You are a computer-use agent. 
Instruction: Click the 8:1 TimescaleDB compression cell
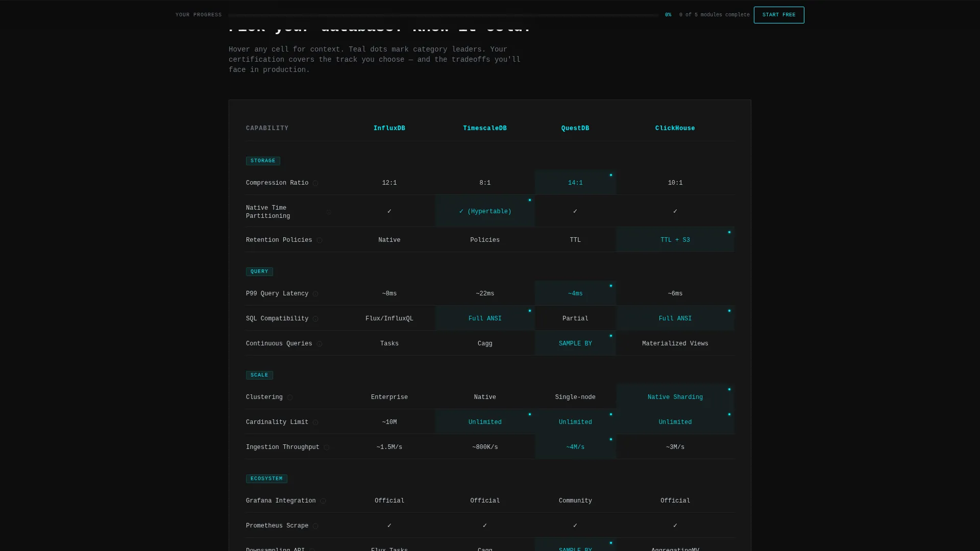point(485,183)
